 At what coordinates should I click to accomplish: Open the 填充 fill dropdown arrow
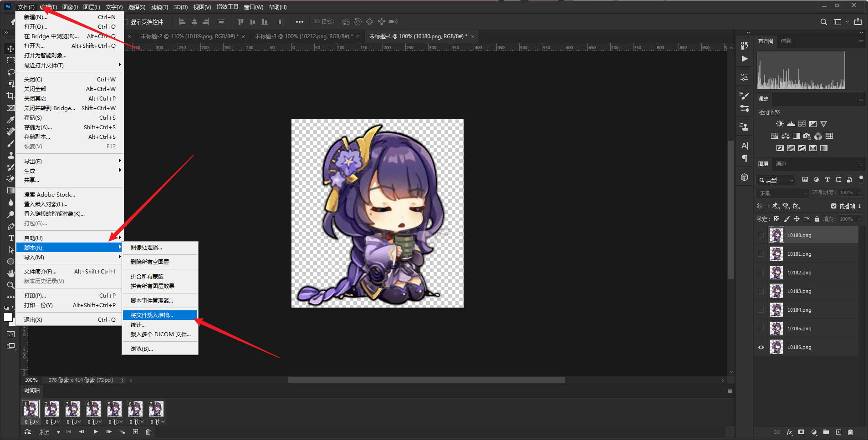[860, 219]
